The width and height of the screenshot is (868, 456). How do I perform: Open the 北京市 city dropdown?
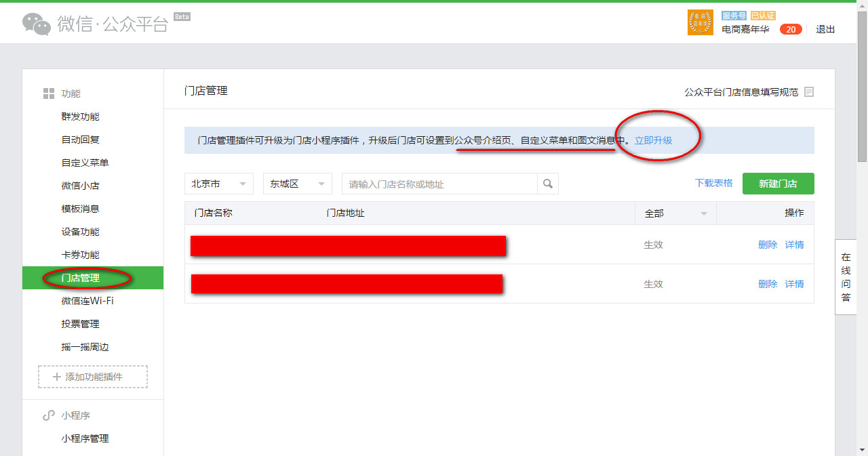tap(219, 184)
